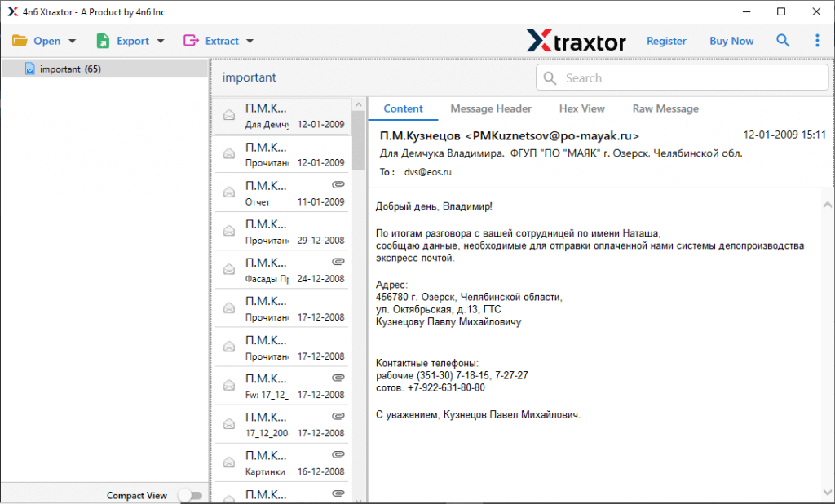Click paperclip on 'Фасады' message
The width and height of the screenshot is (835, 504).
tap(338, 262)
